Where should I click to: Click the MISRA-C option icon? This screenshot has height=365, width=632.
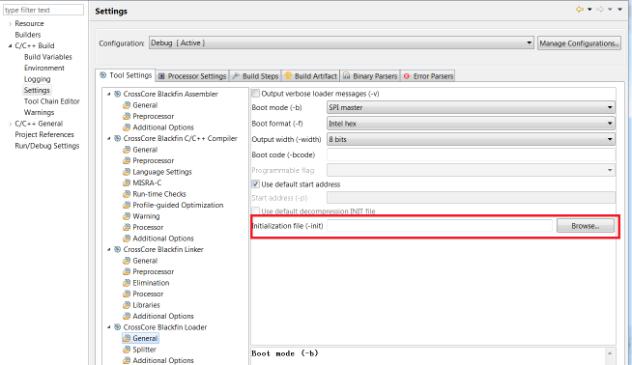(x=127, y=183)
